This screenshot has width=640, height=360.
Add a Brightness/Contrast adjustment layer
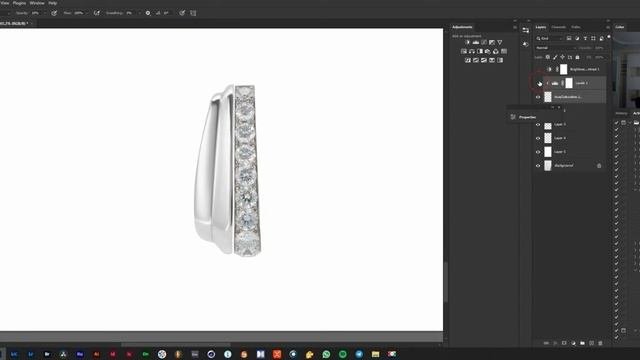[x=468, y=42]
